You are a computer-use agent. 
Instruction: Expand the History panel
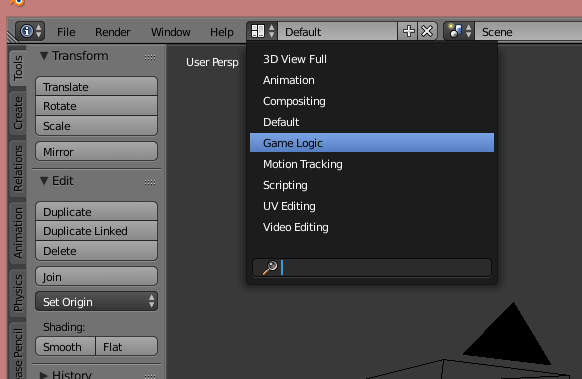coord(44,374)
